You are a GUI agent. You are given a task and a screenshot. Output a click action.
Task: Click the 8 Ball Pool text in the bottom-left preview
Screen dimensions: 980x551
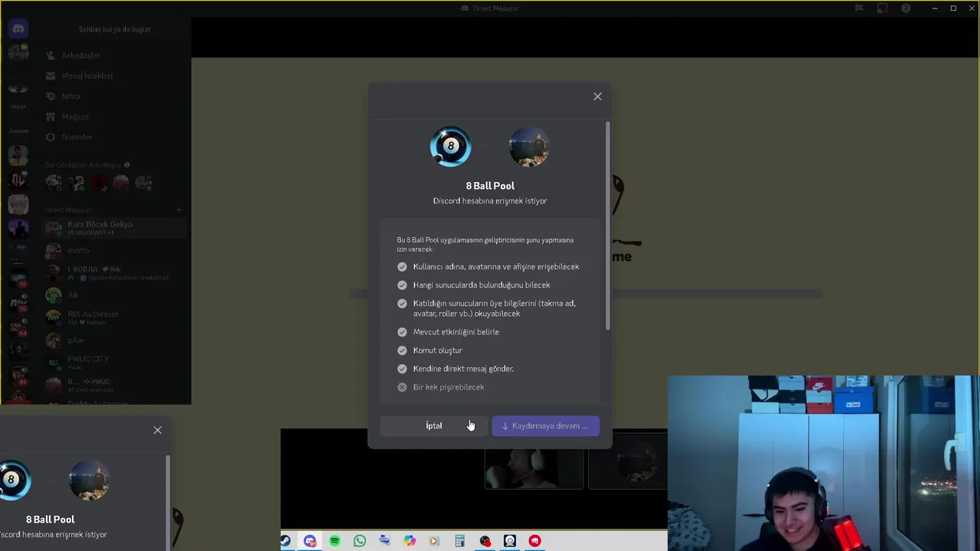(x=51, y=519)
